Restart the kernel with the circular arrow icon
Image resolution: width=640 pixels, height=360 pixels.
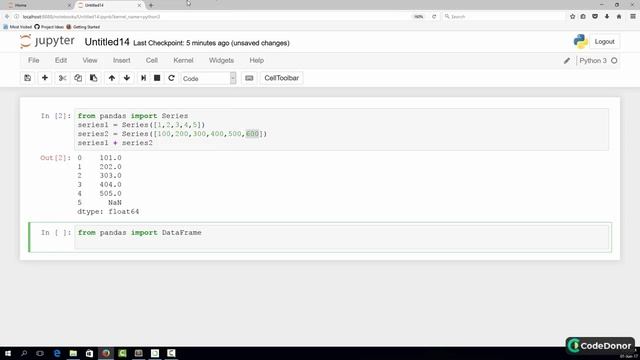click(171, 78)
